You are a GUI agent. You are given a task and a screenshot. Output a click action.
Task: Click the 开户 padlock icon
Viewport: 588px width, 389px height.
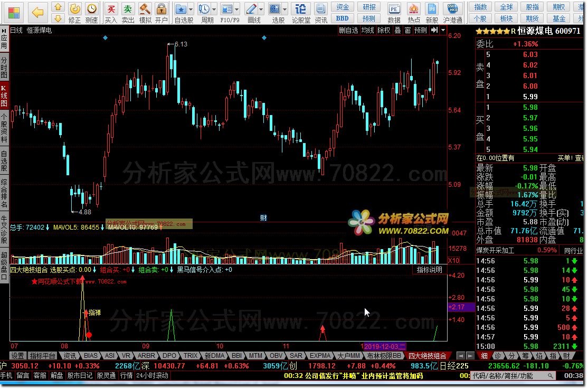pyautogui.click(x=161, y=8)
